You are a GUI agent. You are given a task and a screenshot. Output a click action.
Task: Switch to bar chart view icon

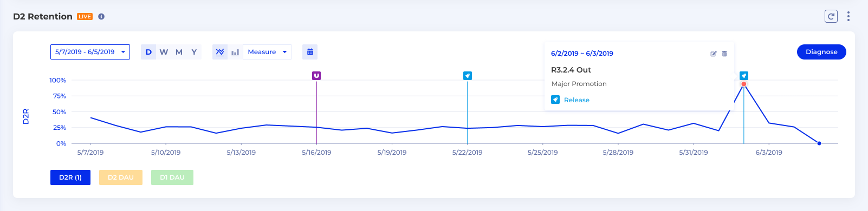235,52
